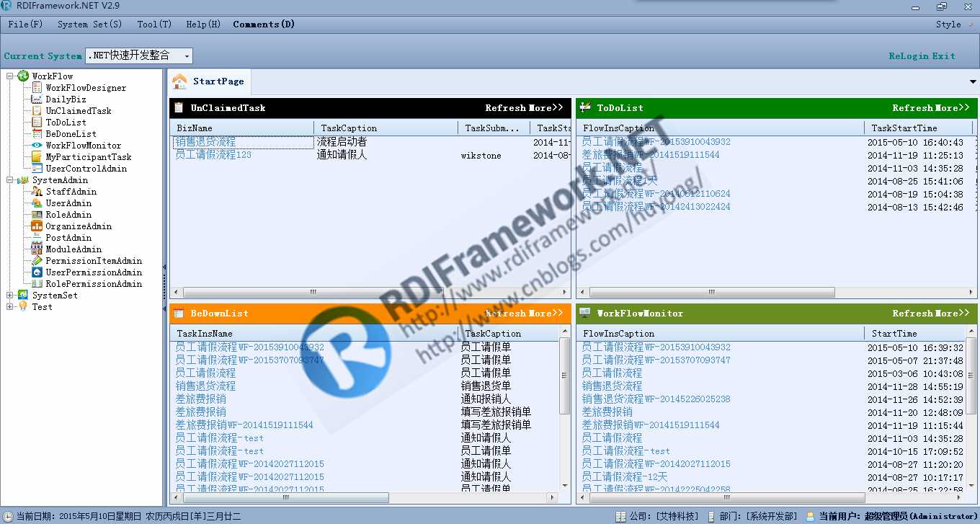Click the current user status bar entry
Screen dimensions: 980x524
[891, 516]
